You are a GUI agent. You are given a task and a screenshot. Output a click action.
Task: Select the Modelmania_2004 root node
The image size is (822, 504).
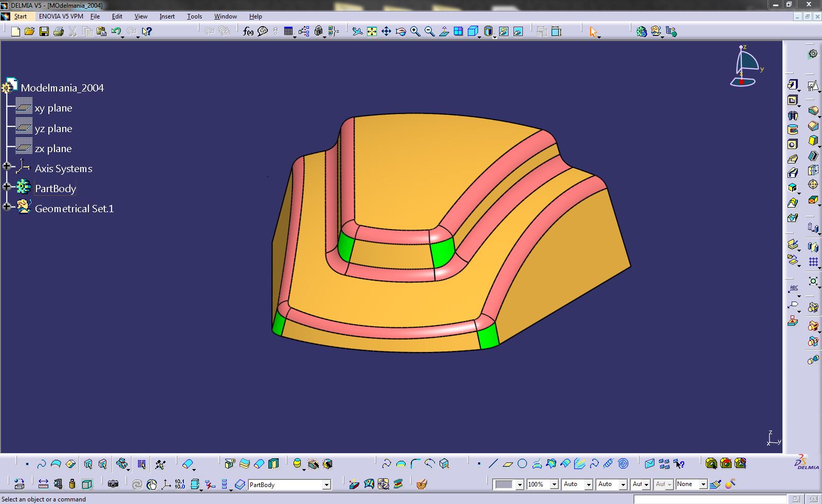coord(62,88)
